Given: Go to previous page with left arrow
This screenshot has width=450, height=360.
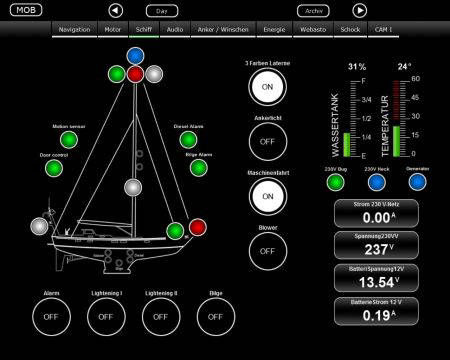Looking at the screenshot, I should coord(115,11).
